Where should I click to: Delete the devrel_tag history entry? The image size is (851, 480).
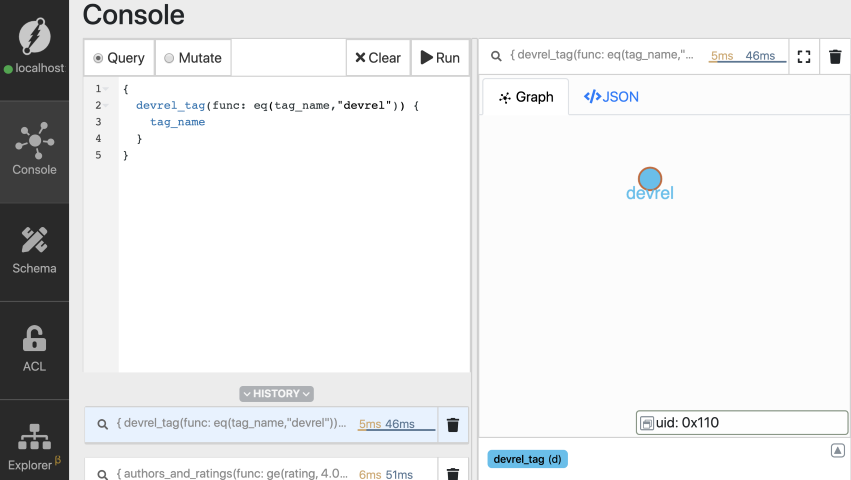point(453,425)
